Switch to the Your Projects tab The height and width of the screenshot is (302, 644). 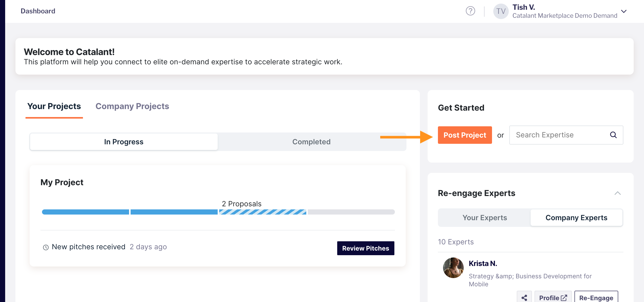tap(54, 106)
